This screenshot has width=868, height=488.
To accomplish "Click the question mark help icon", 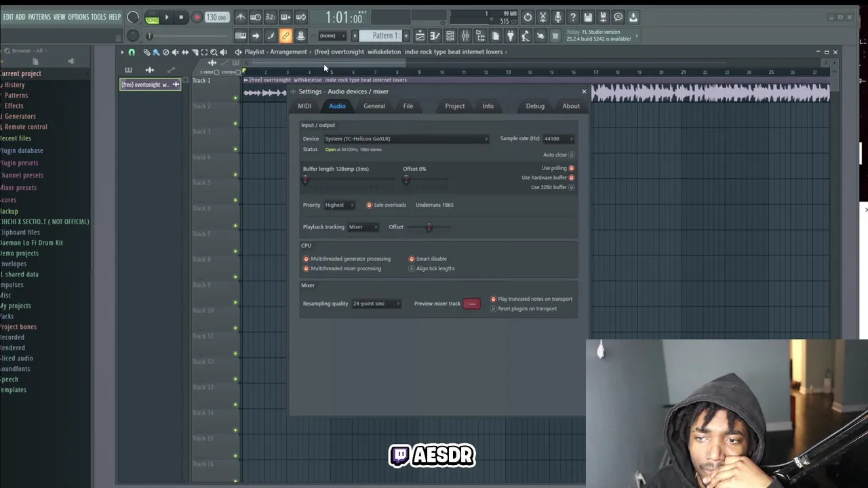I will tap(573, 17).
